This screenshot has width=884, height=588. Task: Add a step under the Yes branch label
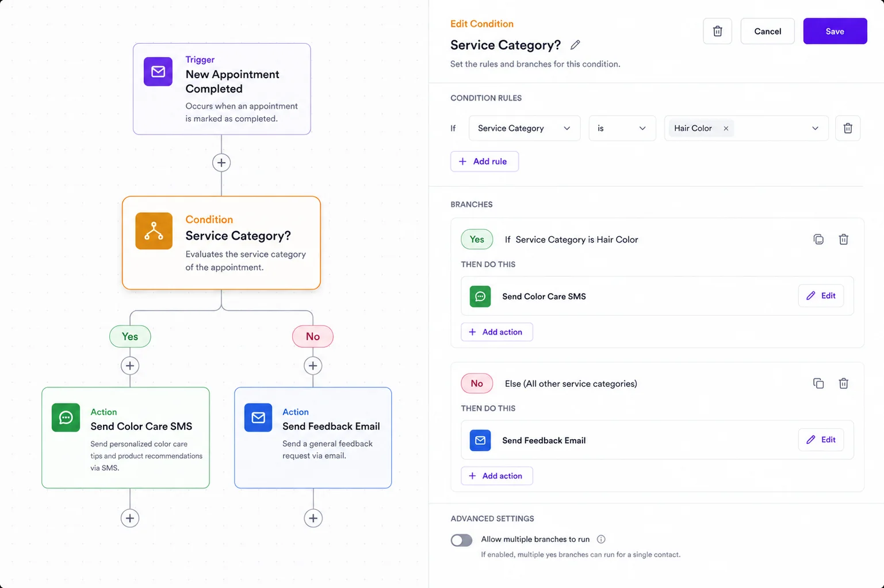[130, 366]
